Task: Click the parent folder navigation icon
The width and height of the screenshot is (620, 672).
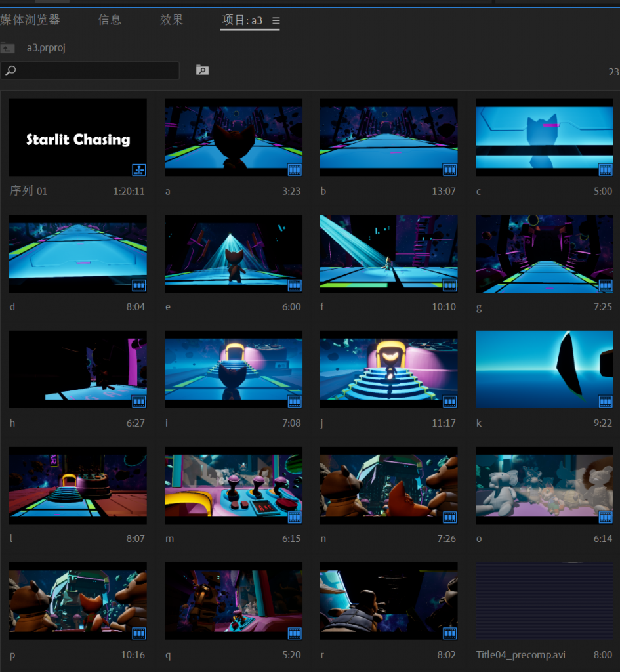Action: click(7, 47)
